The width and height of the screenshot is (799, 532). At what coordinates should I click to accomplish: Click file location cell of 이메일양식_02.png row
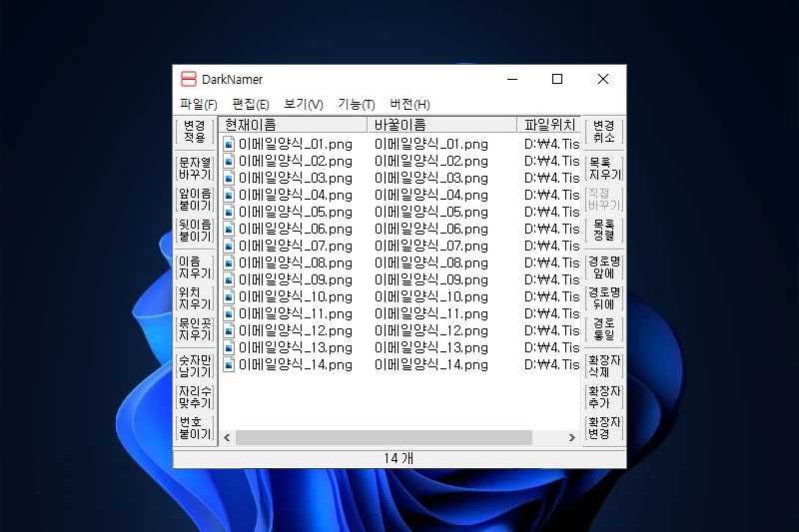(552, 161)
